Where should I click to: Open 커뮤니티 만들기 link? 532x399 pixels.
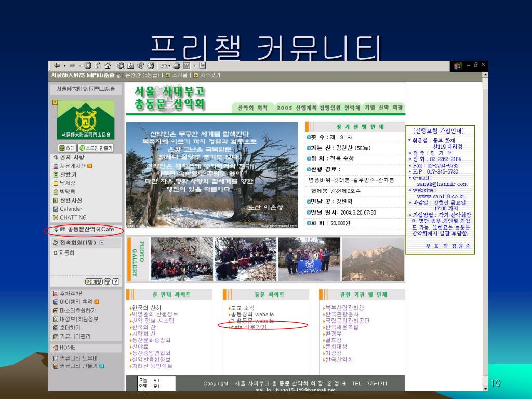(79, 366)
